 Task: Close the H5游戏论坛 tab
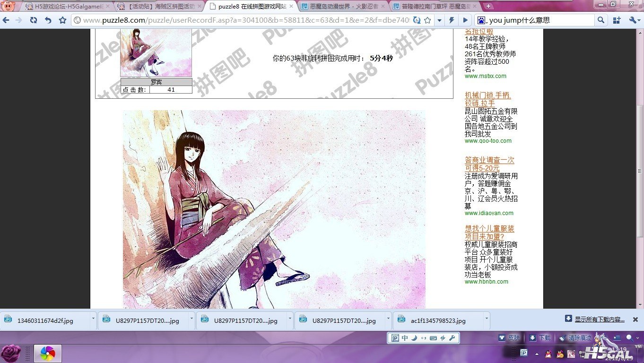pos(107,6)
